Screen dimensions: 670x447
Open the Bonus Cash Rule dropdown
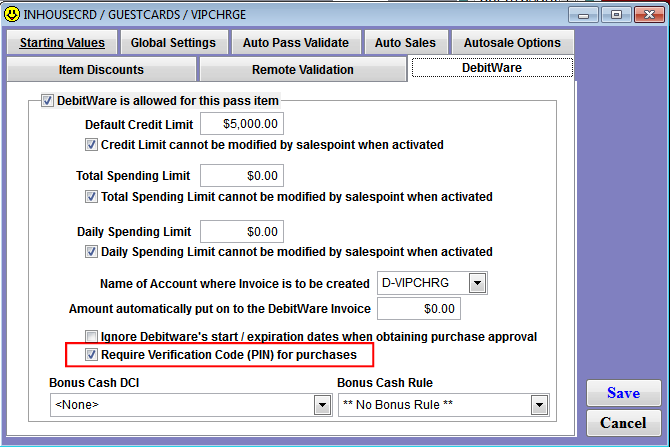pos(539,405)
